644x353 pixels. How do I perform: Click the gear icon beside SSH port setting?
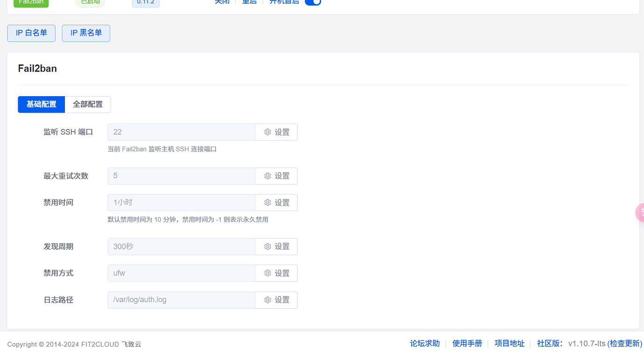click(267, 132)
